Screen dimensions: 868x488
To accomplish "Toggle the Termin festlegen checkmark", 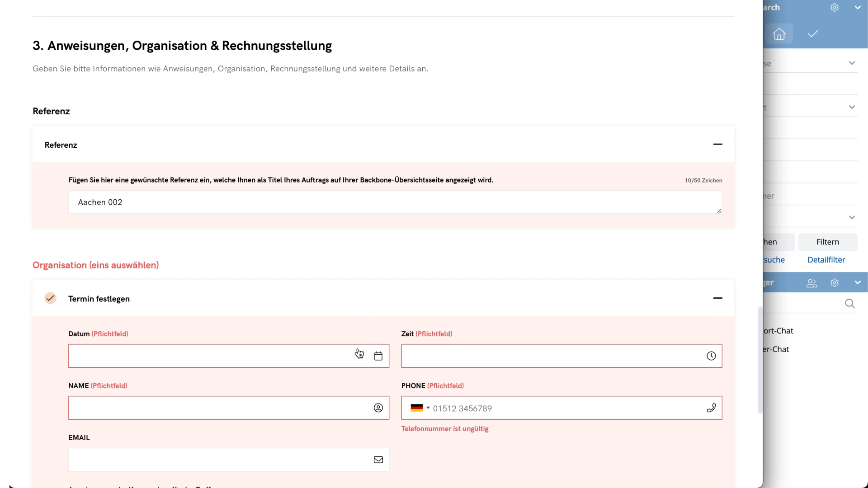I will point(50,298).
